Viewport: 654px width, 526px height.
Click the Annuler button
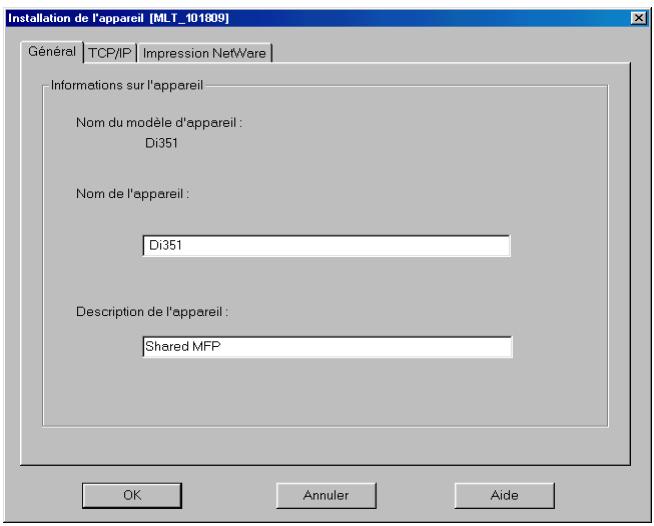[326, 496]
